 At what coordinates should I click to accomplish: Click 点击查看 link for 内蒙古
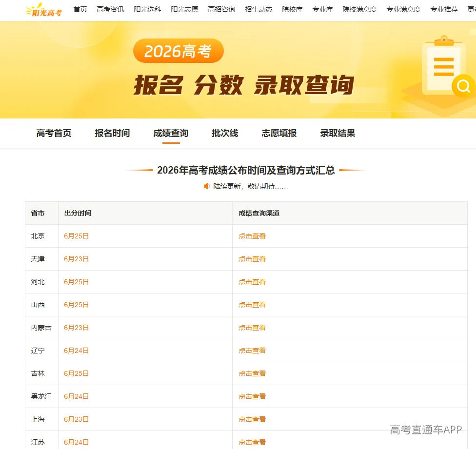click(252, 328)
